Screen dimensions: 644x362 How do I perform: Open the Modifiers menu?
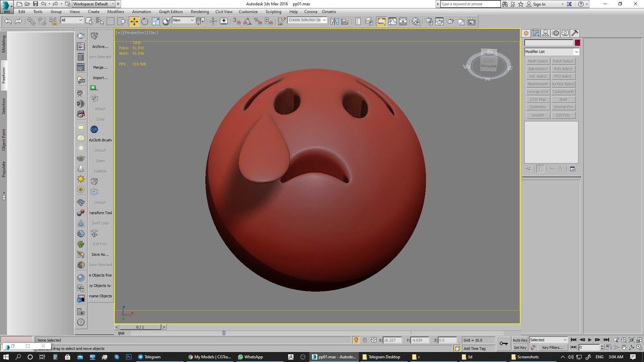(116, 12)
